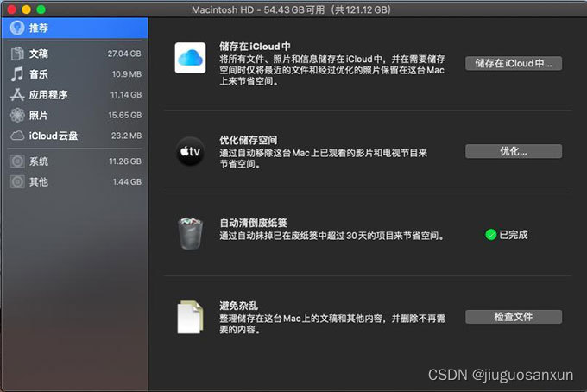Minimize window with yellow button
Image resolution: width=587 pixels, height=392 pixels.
pyautogui.click(x=26, y=9)
